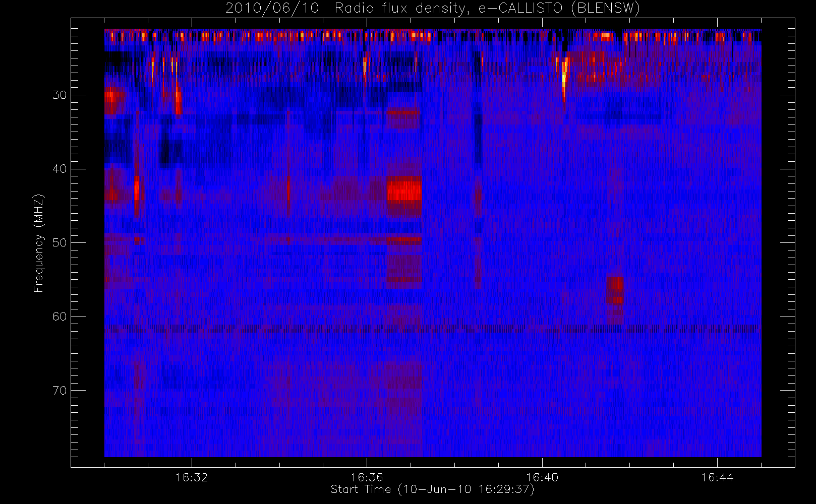The height and width of the screenshot is (504, 816).
Task: Click the time tick label 16:40
Action: [542, 477]
